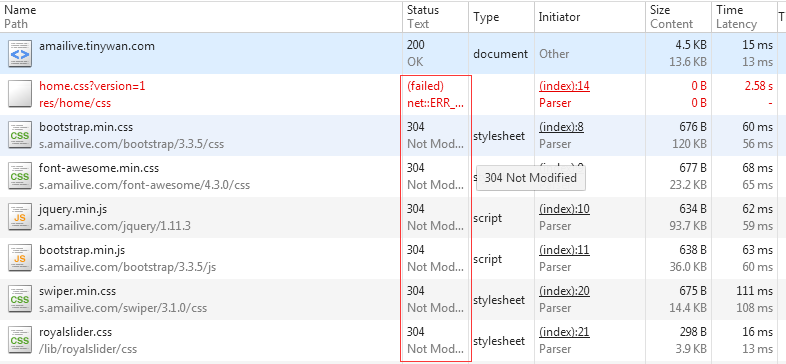The height and width of the screenshot is (364, 786).
Task: Click the document icon for amailive.tinywan.com
Action: tap(20, 54)
